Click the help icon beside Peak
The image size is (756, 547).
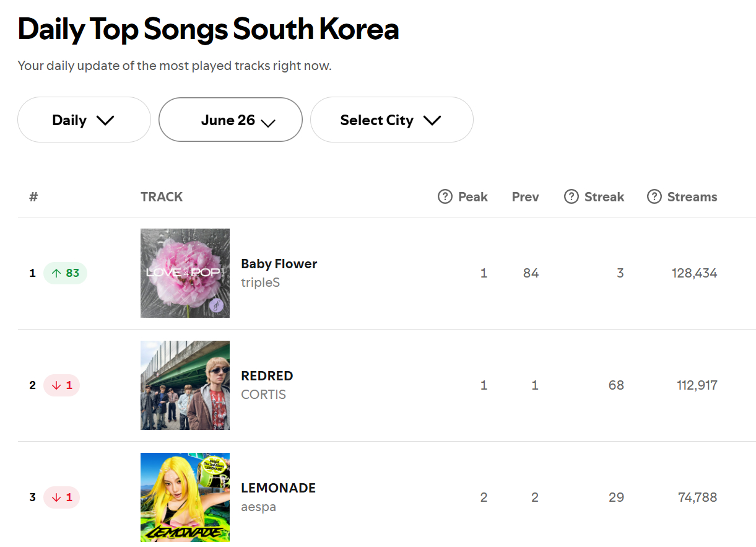(x=445, y=197)
